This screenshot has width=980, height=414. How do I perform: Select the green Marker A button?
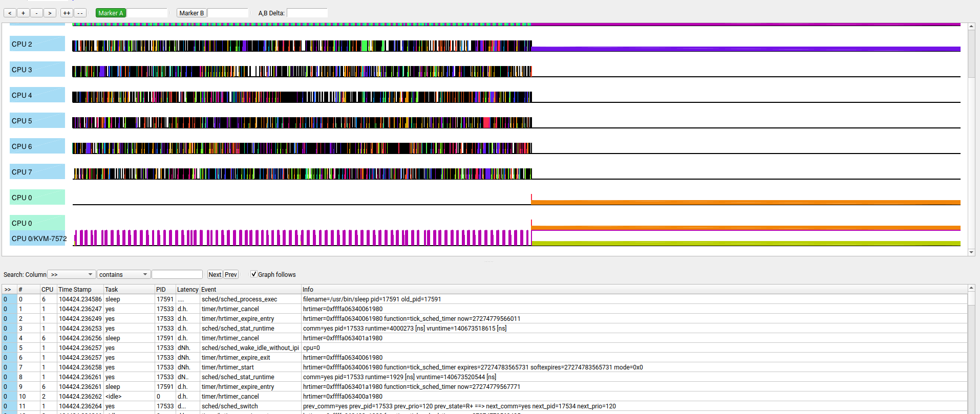pyautogui.click(x=111, y=13)
